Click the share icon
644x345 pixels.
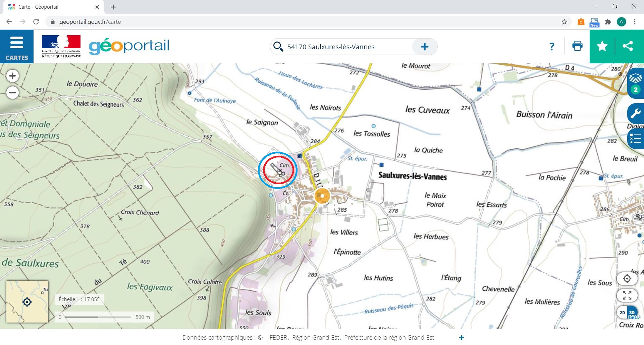point(628,46)
